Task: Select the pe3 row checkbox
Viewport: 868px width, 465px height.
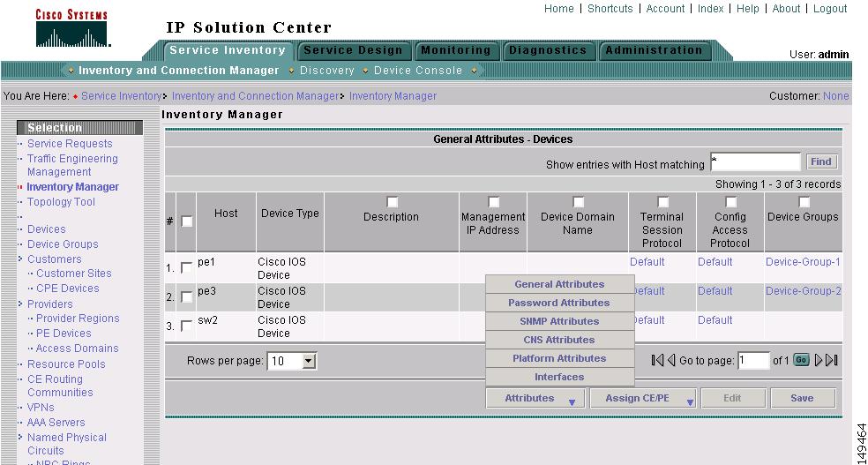Action: 186,296
